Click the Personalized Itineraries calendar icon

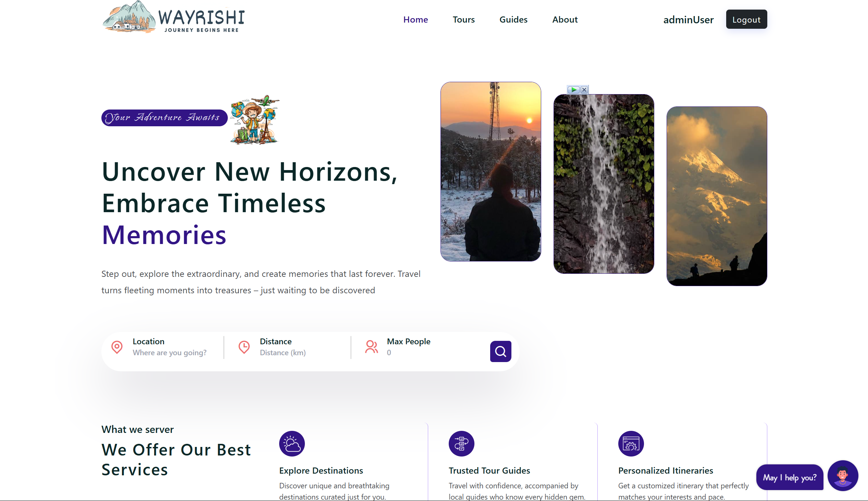[631, 444]
